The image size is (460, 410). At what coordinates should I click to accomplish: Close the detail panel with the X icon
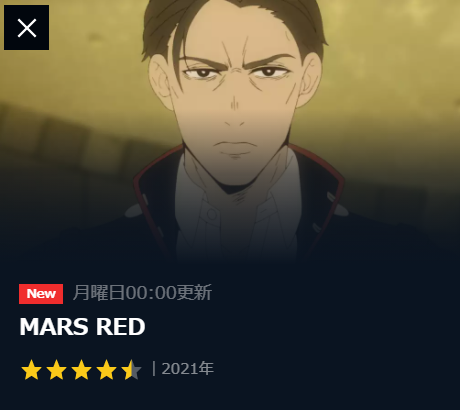(x=27, y=28)
